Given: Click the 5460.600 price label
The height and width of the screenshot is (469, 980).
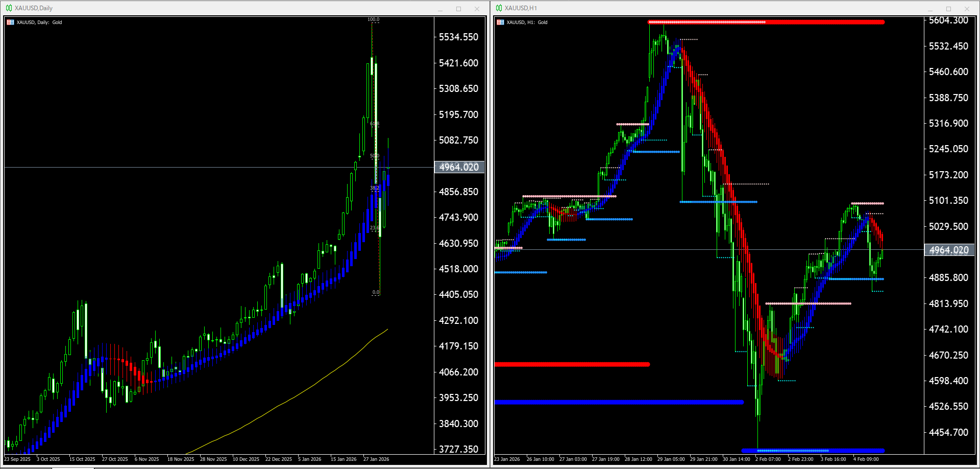Looking at the screenshot, I should point(948,72).
